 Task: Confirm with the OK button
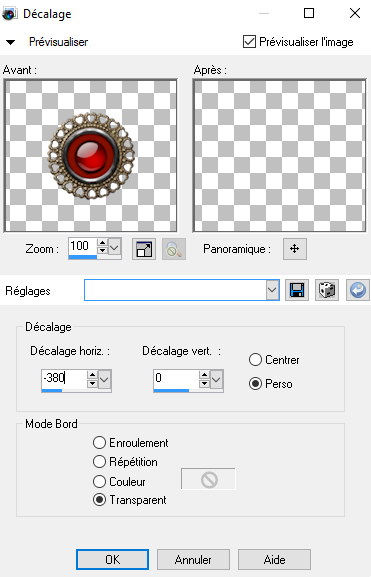click(112, 559)
